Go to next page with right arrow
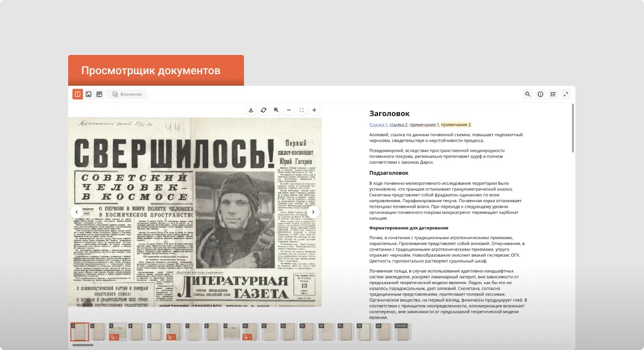This screenshot has width=644, height=350. tap(313, 212)
